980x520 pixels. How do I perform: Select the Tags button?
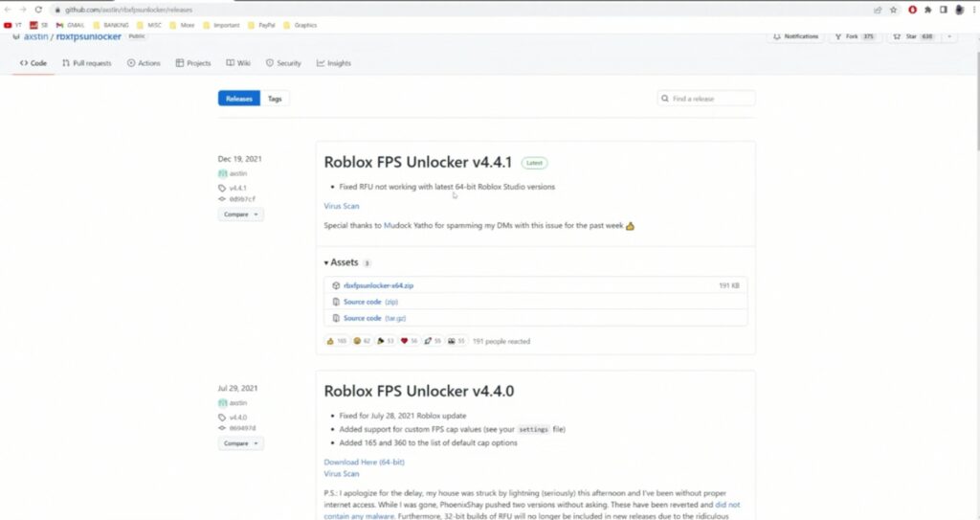pyautogui.click(x=275, y=99)
